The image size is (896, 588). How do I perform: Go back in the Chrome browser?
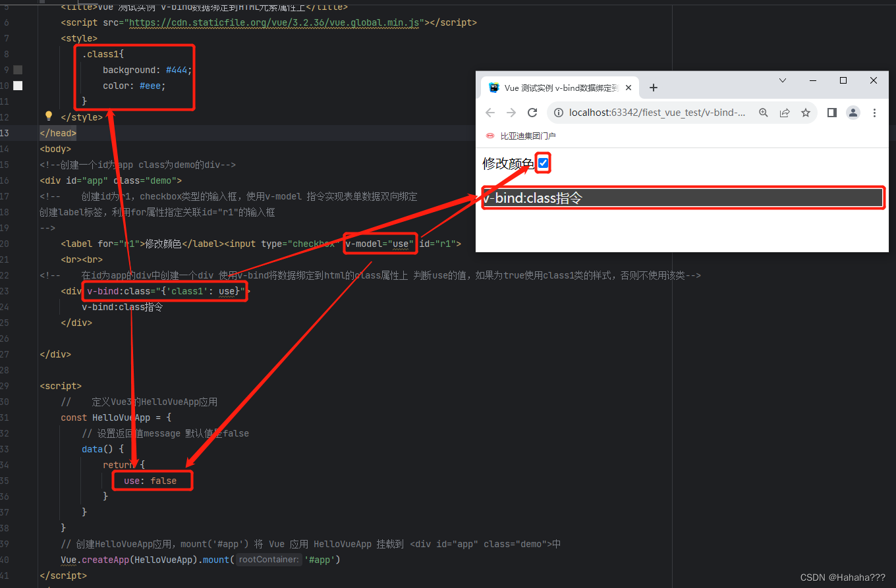tap(490, 113)
